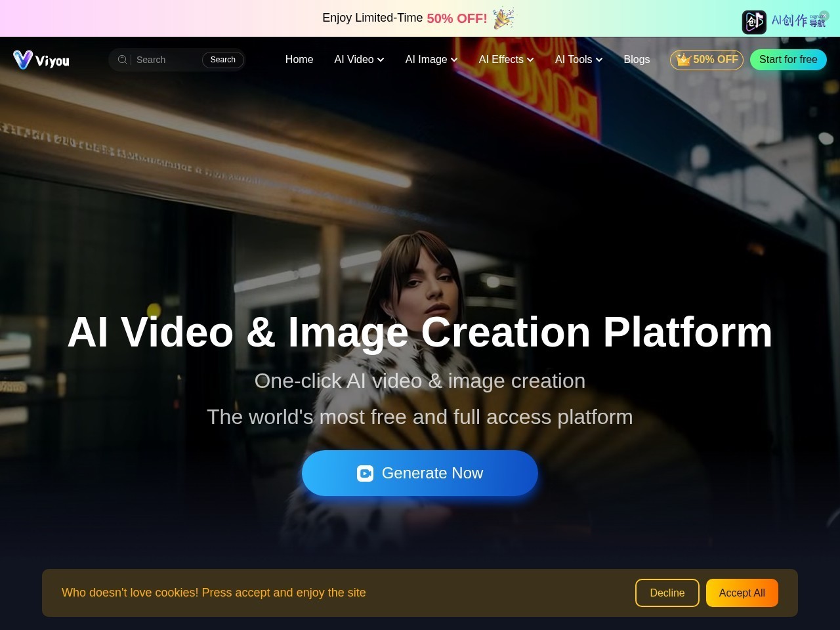
Task: Open the Blogs menu item
Action: tap(637, 60)
